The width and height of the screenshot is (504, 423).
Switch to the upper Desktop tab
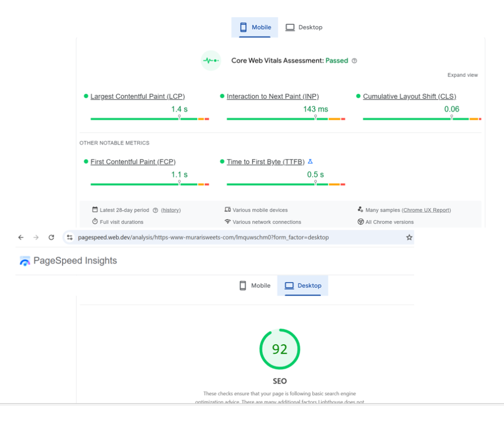click(304, 27)
